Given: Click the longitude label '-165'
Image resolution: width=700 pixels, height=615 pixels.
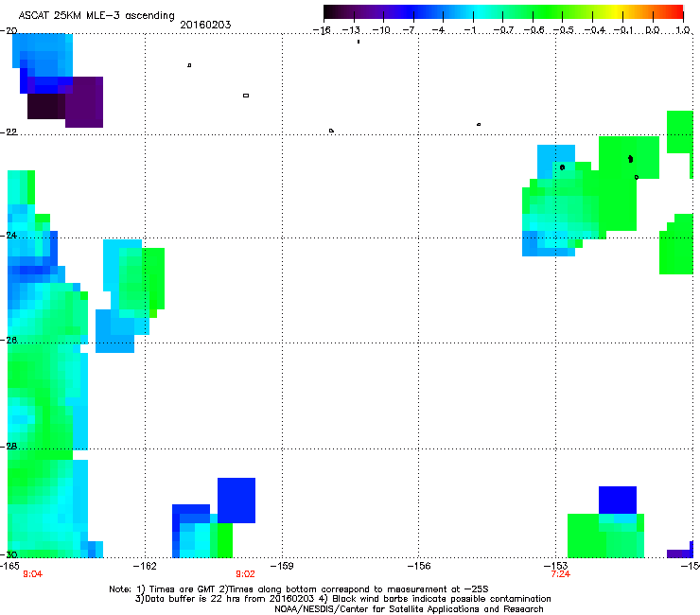Looking at the screenshot, I should click(x=9, y=566).
